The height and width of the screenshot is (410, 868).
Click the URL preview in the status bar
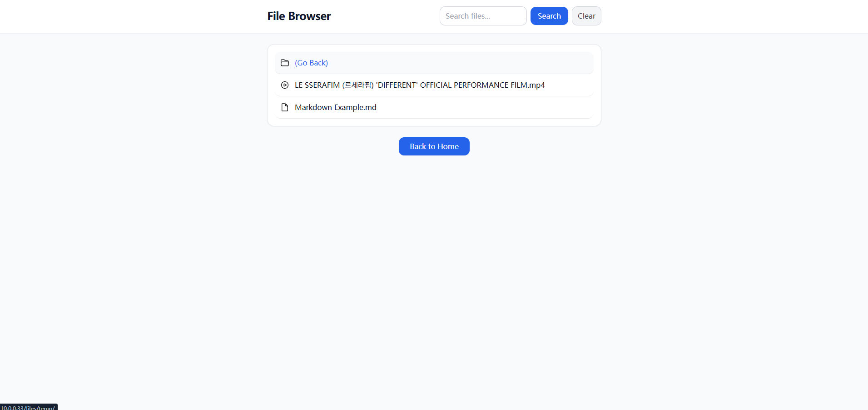(28, 407)
